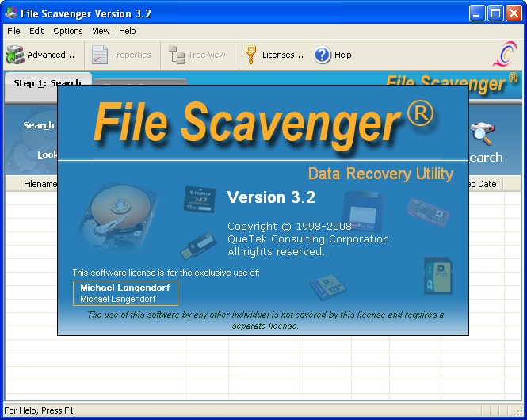
Task: Click the Date column header at right
Action: point(486,184)
